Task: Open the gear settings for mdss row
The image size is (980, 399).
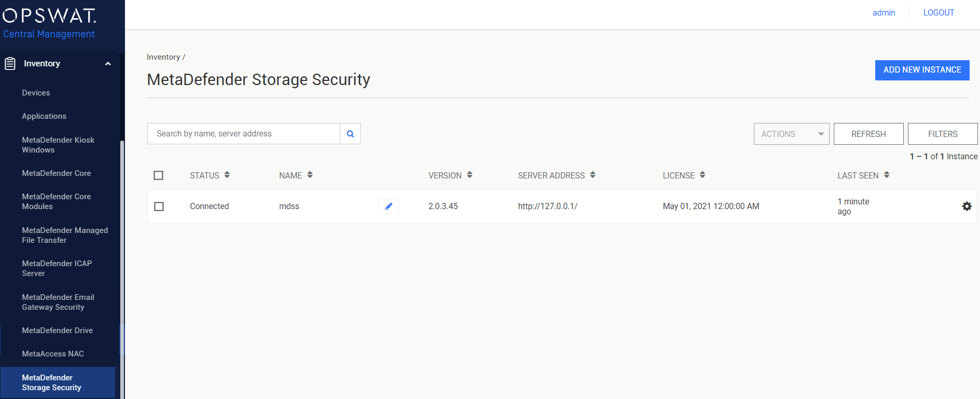Action: [x=967, y=207]
